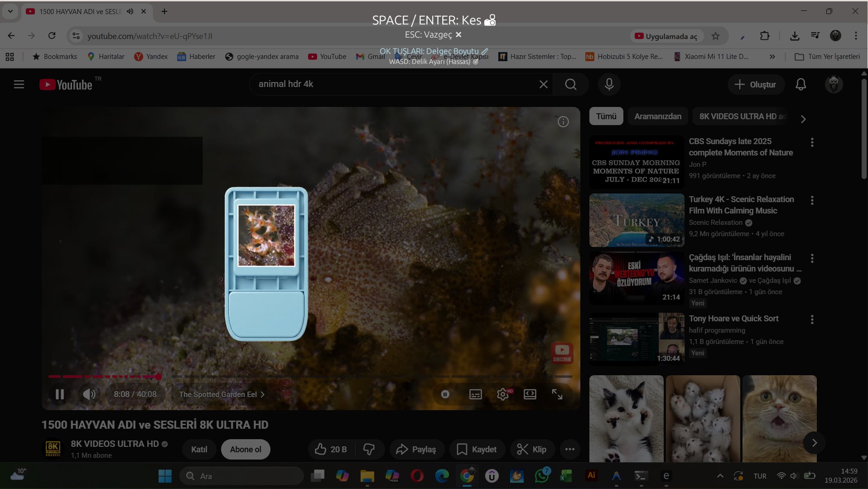Pause the playing video
Screen dimensions: 868x489
coord(59,394)
